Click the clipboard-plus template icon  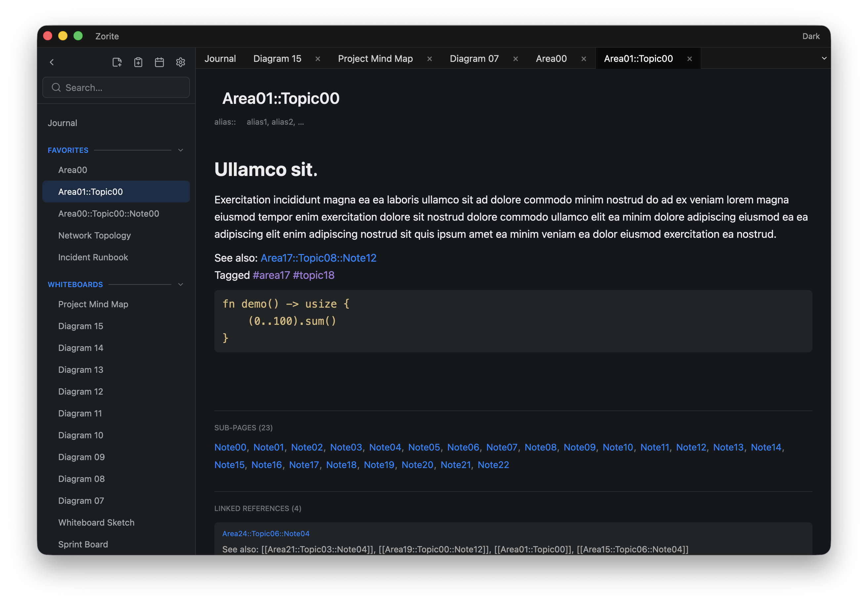(x=138, y=62)
